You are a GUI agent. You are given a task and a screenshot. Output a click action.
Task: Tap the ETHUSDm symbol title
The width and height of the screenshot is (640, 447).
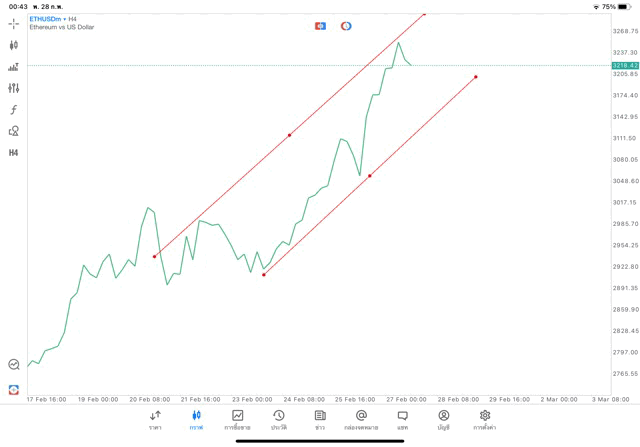tap(44, 19)
